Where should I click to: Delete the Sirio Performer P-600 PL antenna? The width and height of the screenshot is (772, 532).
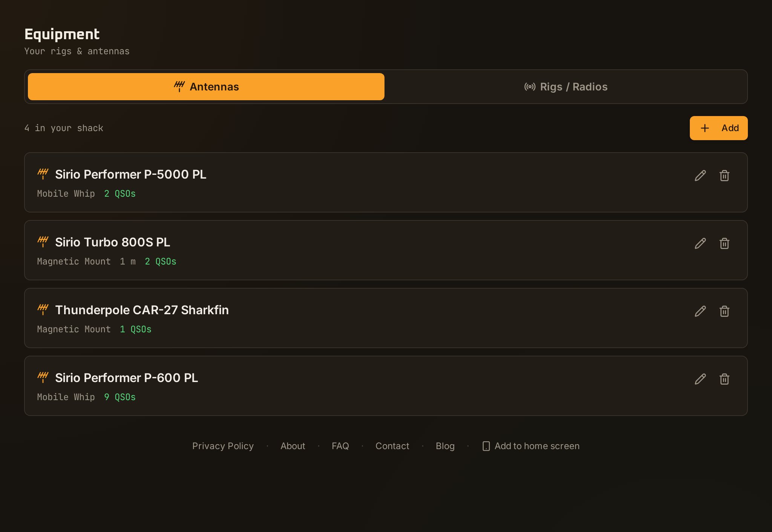(x=724, y=379)
